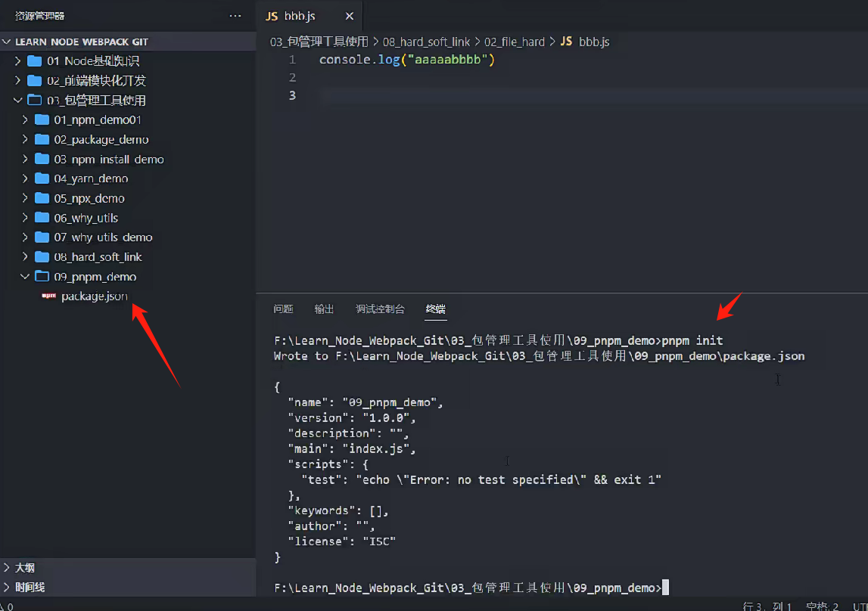Click the npm icon beside package.json
Viewport: 868px width, 611px height.
coord(48,296)
